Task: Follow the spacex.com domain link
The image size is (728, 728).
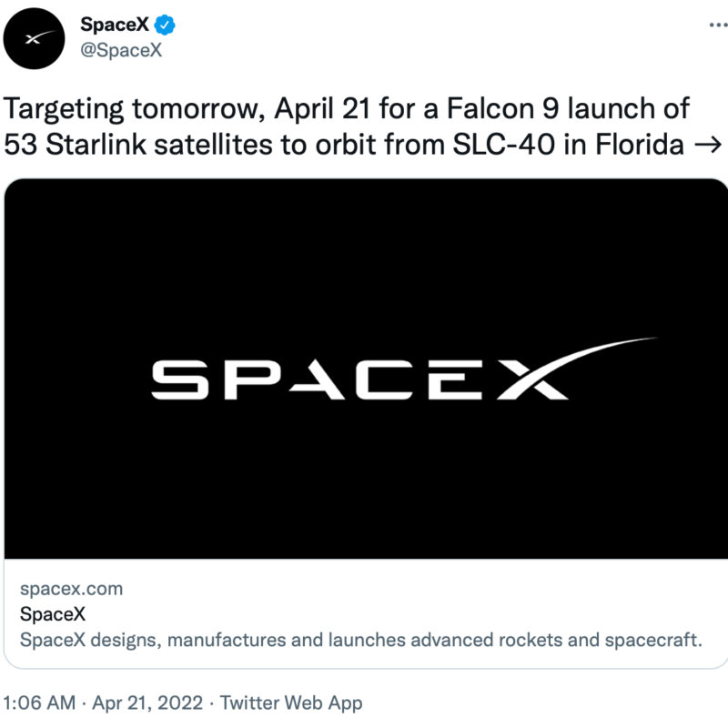Action: pyautogui.click(x=71, y=589)
